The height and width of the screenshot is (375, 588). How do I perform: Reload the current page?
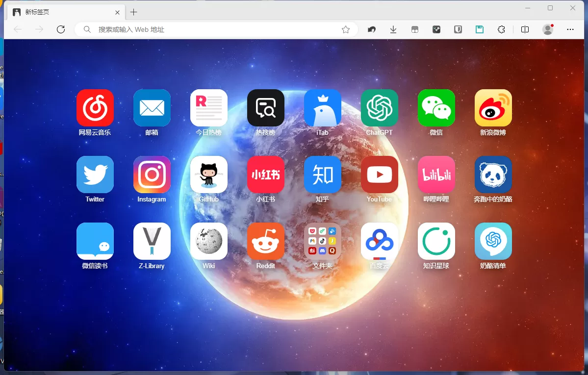[x=60, y=29]
